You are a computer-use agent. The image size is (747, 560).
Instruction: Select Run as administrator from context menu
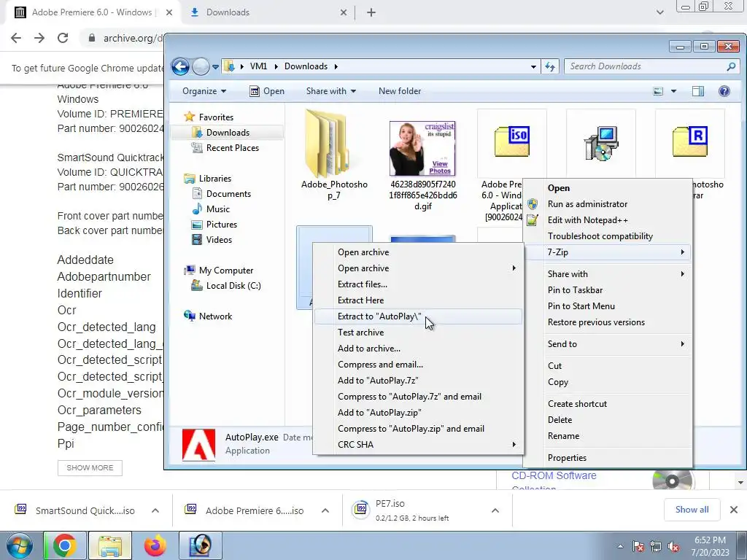point(608,204)
